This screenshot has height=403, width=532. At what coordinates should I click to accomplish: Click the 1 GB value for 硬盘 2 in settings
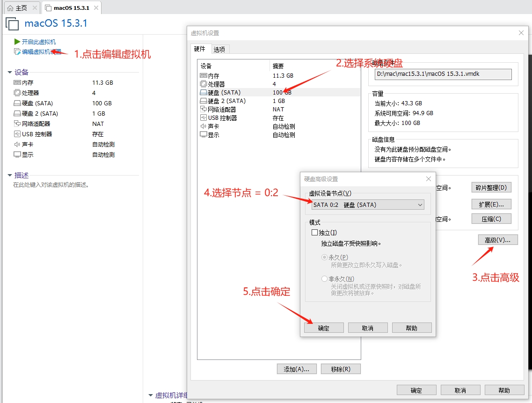(279, 101)
